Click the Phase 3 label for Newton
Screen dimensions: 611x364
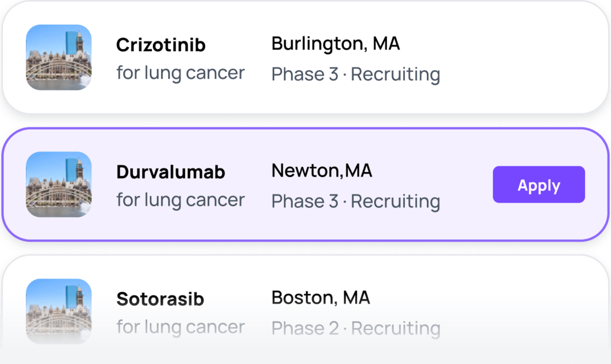coord(304,202)
